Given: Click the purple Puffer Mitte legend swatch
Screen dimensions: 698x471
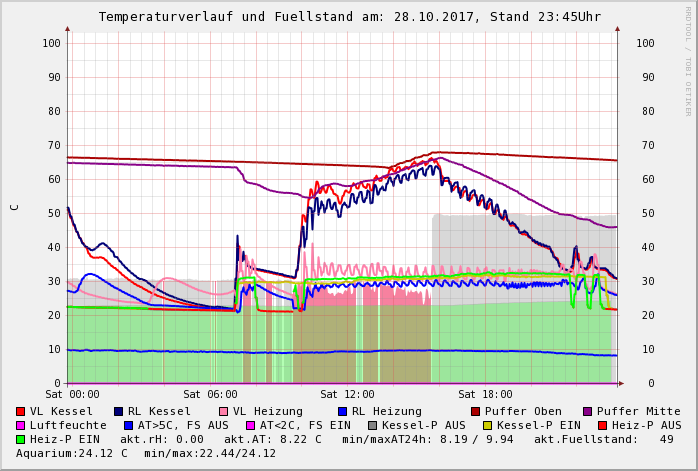Looking at the screenshot, I should (588, 411).
